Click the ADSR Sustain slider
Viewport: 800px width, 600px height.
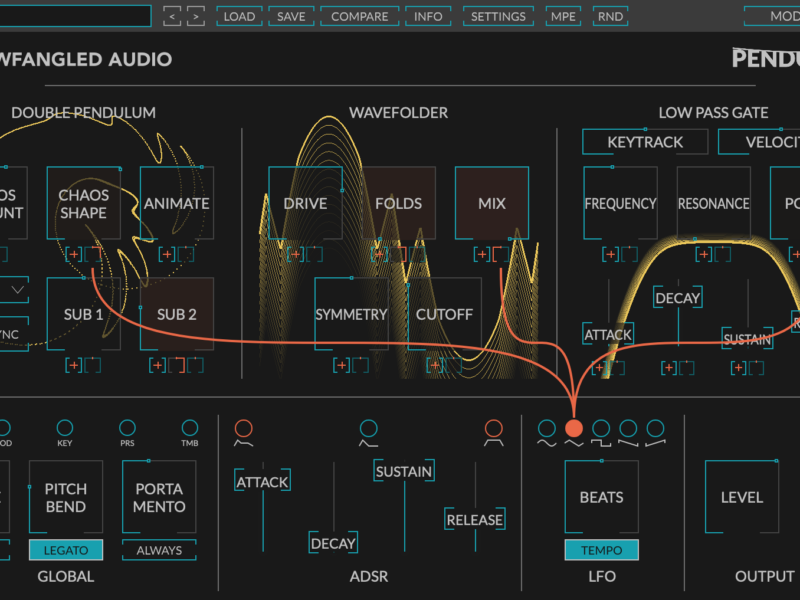click(403, 472)
